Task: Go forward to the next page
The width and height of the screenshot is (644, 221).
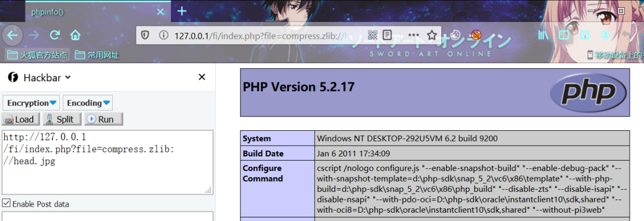Action: [34, 35]
